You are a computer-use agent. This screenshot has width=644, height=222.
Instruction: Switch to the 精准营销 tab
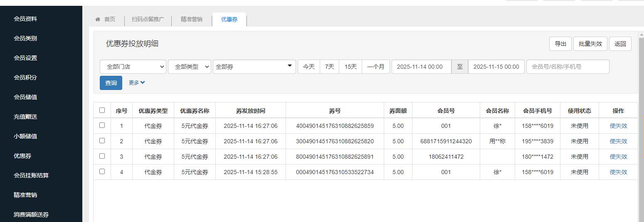(192, 19)
